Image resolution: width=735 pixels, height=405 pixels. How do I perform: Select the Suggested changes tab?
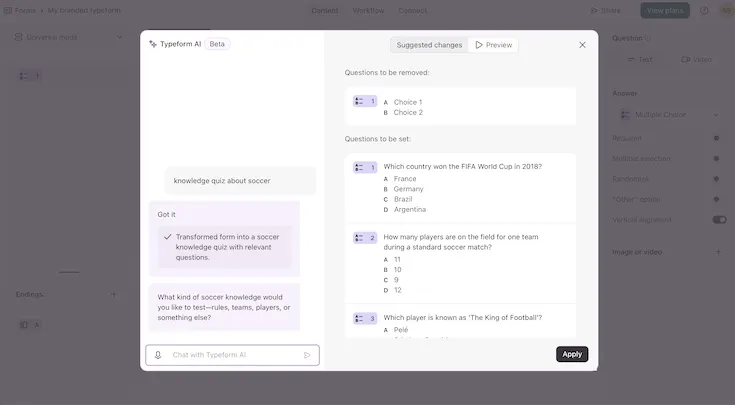click(x=429, y=45)
